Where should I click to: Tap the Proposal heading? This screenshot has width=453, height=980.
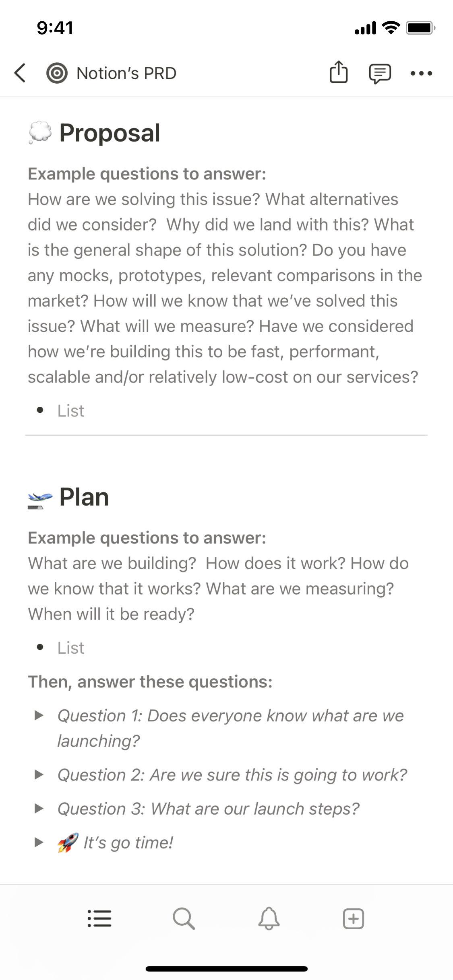click(x=110, y=133)
